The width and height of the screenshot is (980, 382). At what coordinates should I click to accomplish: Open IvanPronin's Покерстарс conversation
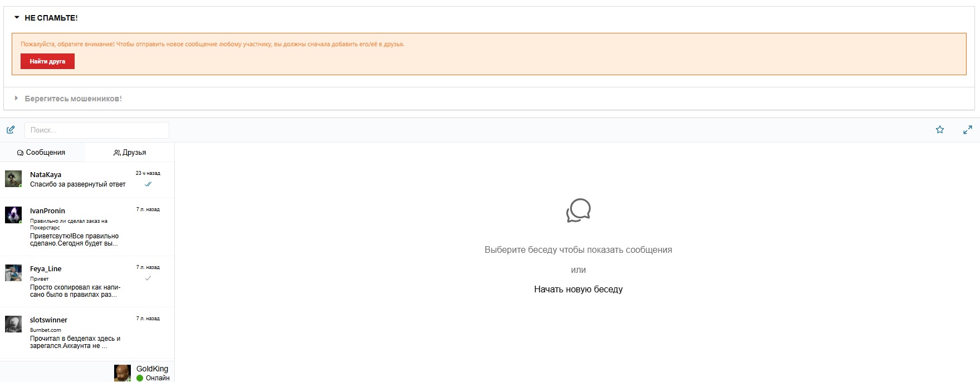78,228
